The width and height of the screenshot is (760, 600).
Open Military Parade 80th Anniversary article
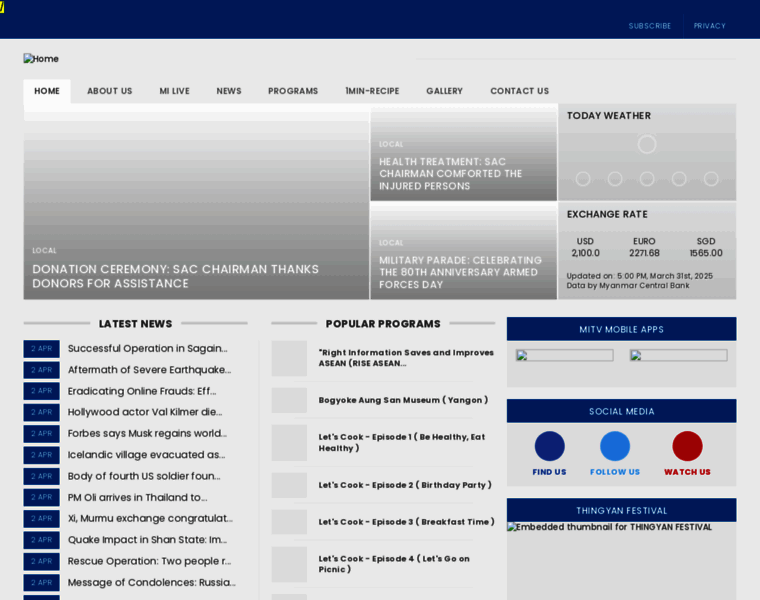tap(460, 272)
